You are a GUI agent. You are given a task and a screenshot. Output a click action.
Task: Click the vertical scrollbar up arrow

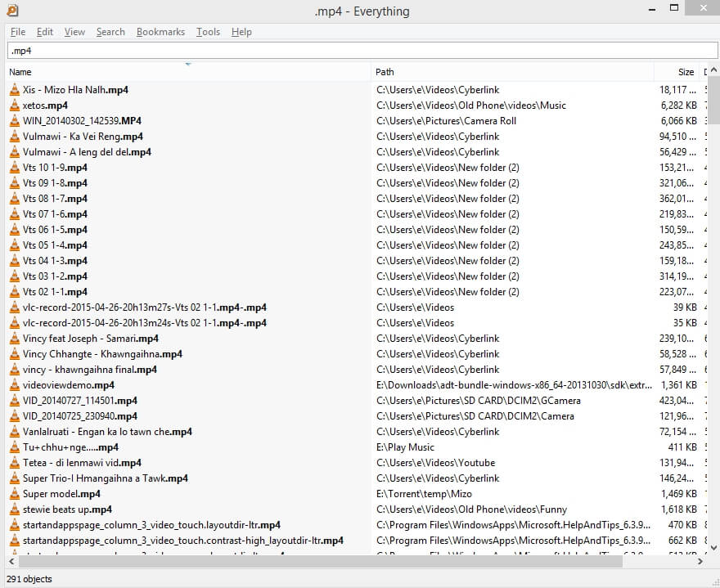(x=713, y=70)
